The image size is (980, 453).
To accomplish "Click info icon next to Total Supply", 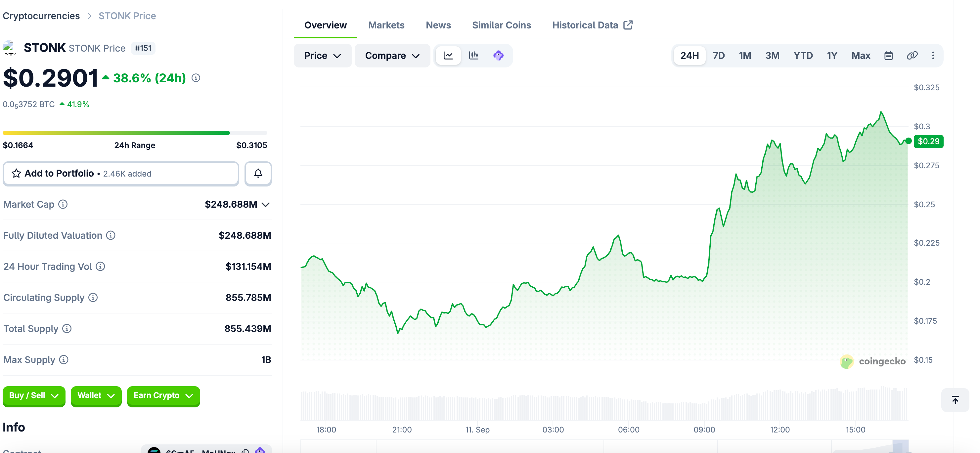I will 67,329.
